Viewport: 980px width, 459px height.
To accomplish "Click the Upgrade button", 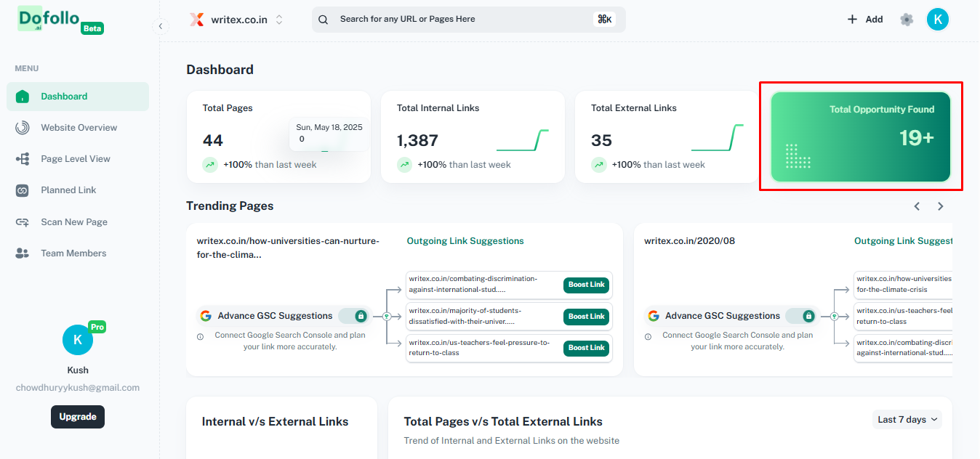I will [78, 417].
